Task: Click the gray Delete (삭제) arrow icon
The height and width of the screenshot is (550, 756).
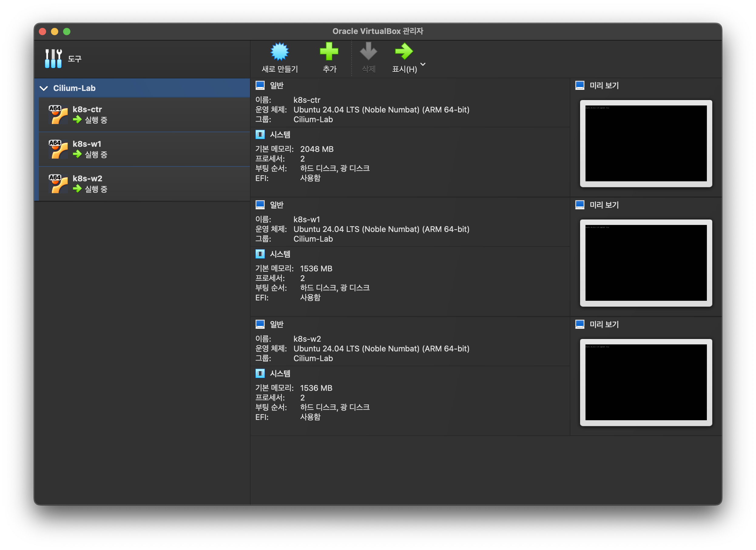Action: click(368, 52)
